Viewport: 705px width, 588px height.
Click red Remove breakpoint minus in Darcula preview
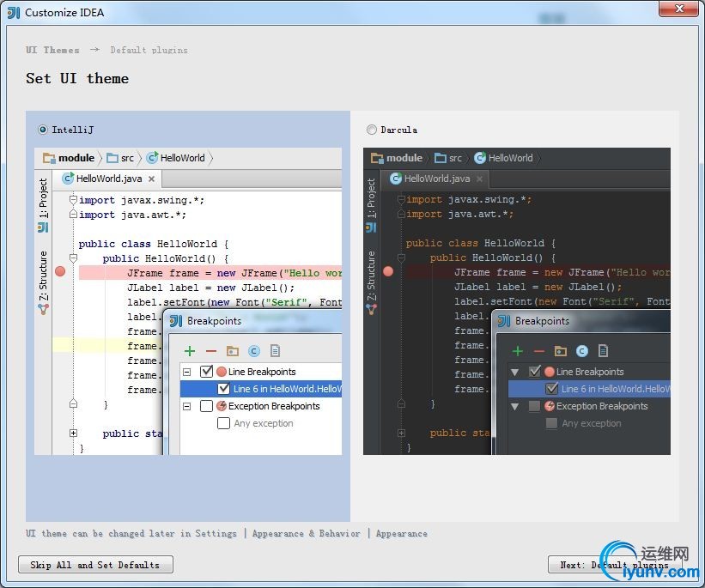tap(539, 351)
